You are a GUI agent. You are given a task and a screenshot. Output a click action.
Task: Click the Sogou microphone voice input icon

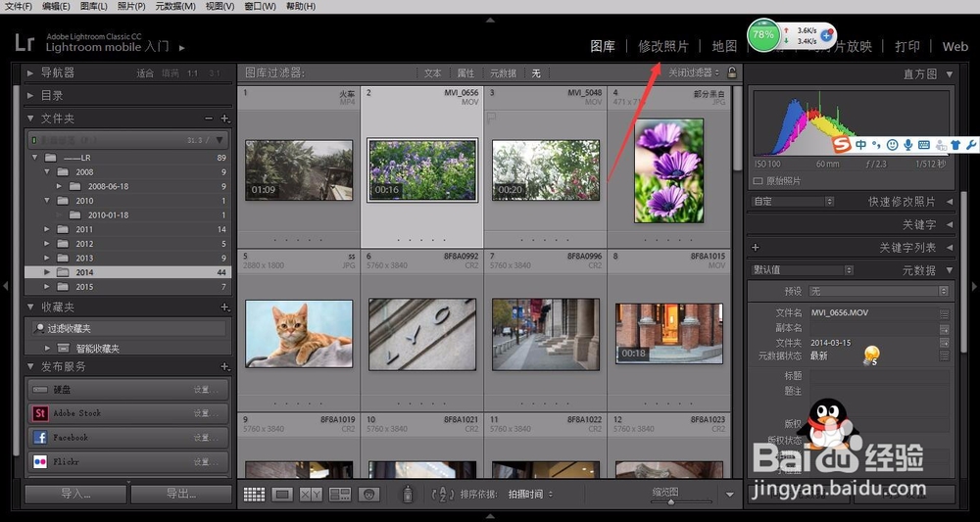(x=908, y=145)
